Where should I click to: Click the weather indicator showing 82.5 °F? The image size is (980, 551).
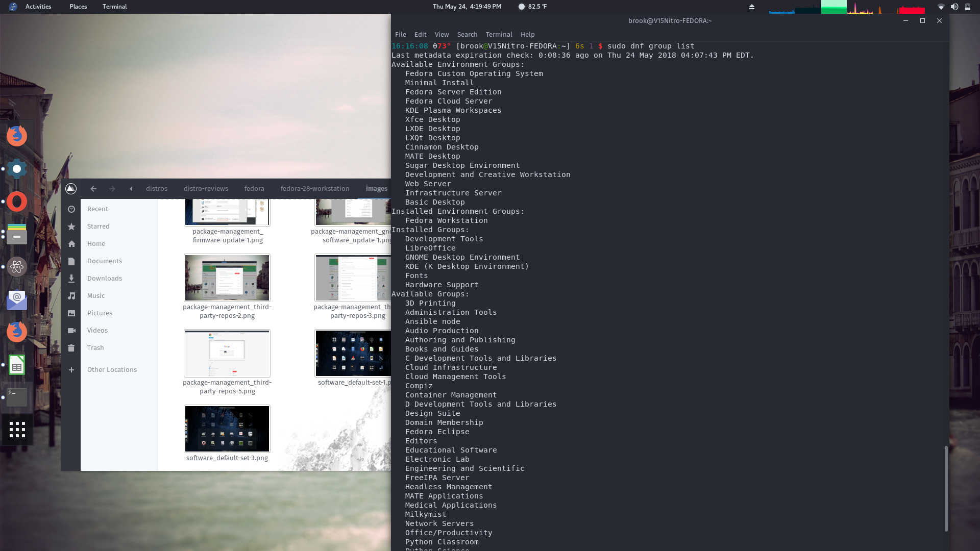click(x=532, y=7)
